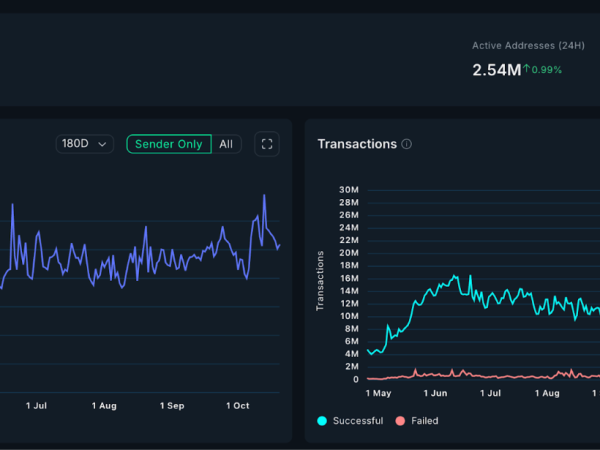600x450 pixels.
Task: Click the 1 Oct axis label
Action: tap(238, 406)
